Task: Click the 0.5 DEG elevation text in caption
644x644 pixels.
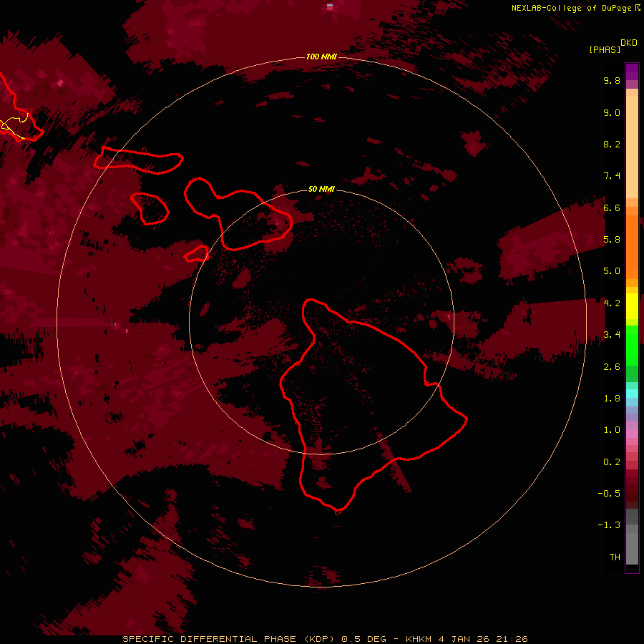Action: coord(364,639)
